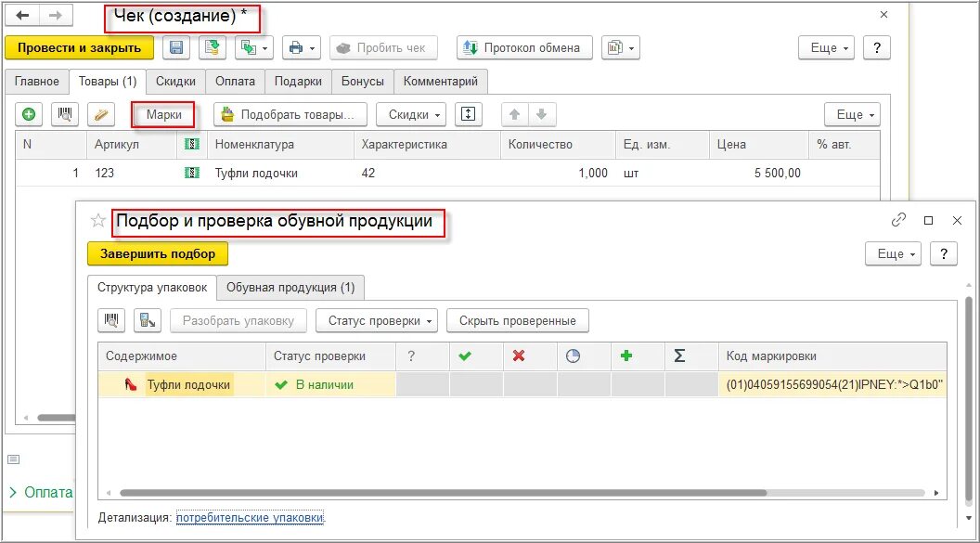
Task: Save the receipt with the floppy disk icon
Action: click(x=176, y=47)
